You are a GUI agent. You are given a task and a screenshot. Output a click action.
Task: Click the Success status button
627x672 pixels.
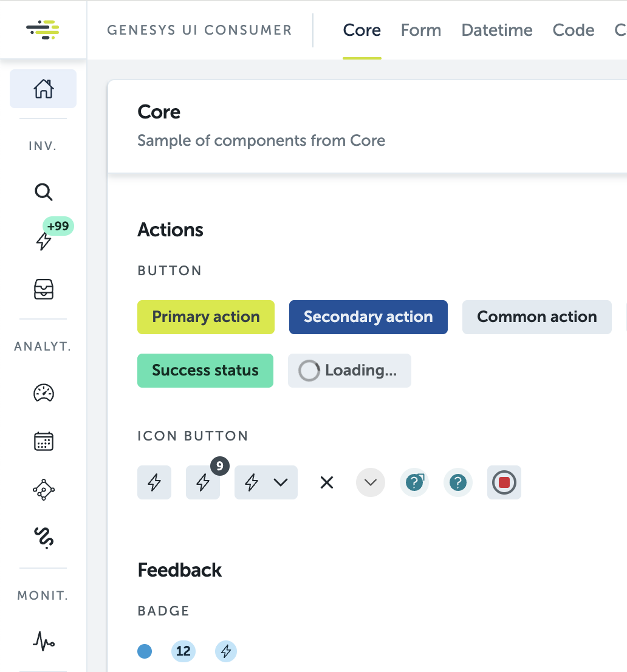pyautogui.click(x=205, y=371)
